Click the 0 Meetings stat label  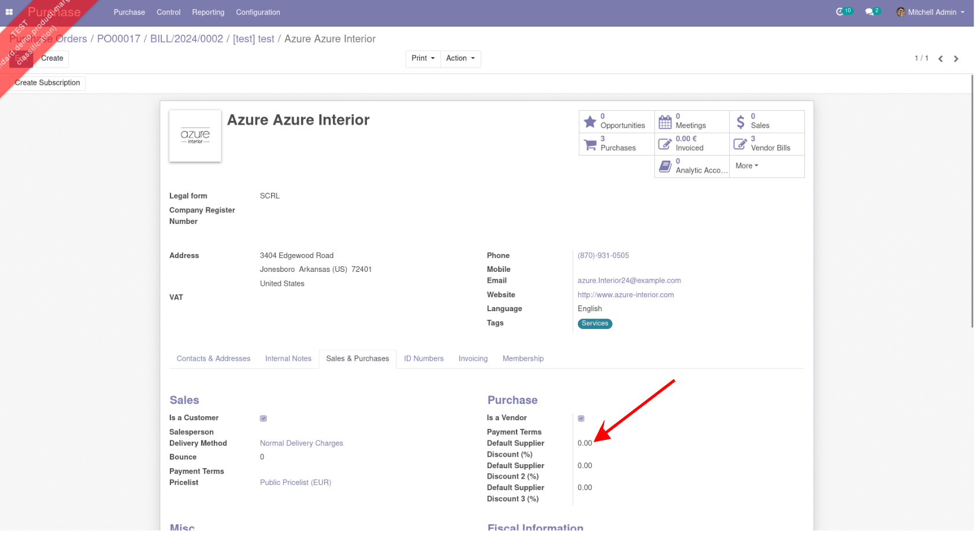point(691,121)
